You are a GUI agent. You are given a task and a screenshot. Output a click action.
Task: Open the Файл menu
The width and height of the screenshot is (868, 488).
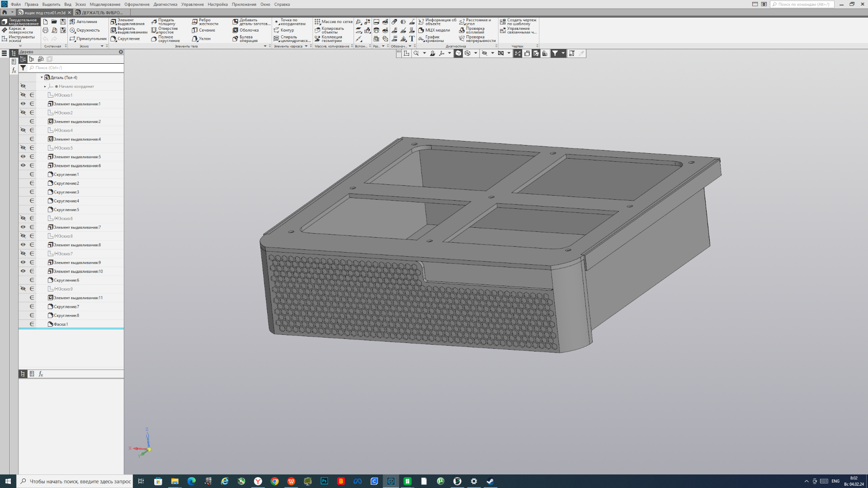16,5
